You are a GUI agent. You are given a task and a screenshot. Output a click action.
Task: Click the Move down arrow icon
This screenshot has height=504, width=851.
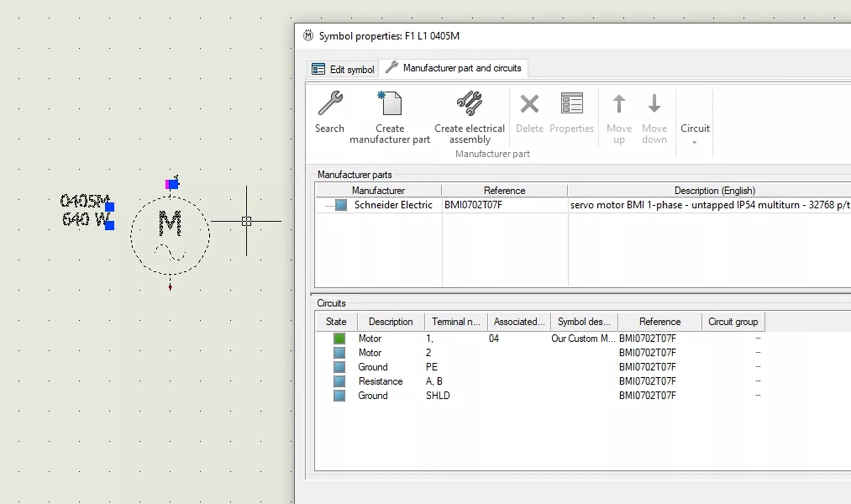pos(654,104)
